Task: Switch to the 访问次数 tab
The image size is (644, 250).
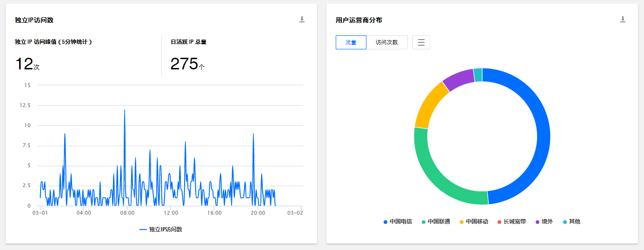Action: coord(387,42)
